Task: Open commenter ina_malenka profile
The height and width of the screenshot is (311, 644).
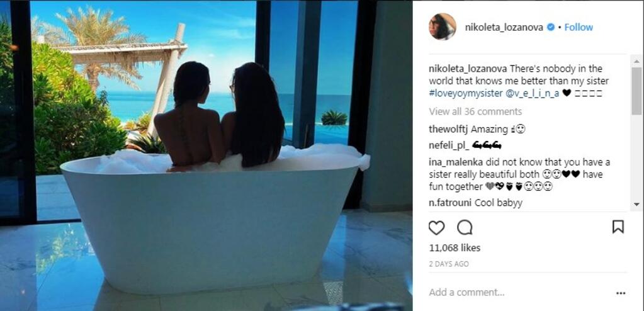Action: (451, 162)
